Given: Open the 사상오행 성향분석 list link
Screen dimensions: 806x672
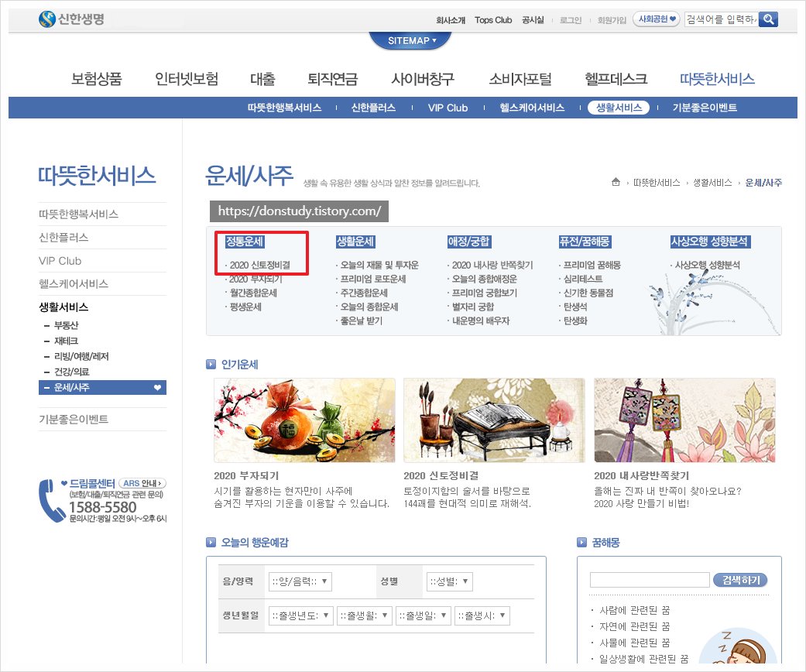Looking at the screenshot, I should 708,266.
